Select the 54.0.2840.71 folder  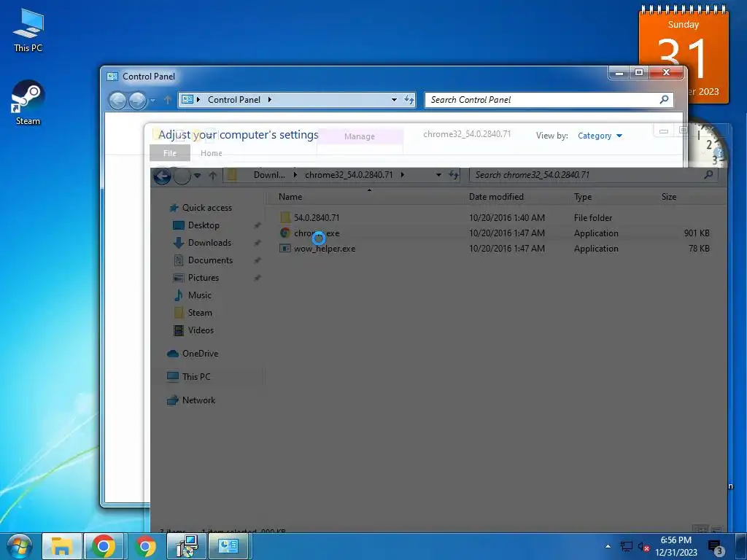pos(317,217)
